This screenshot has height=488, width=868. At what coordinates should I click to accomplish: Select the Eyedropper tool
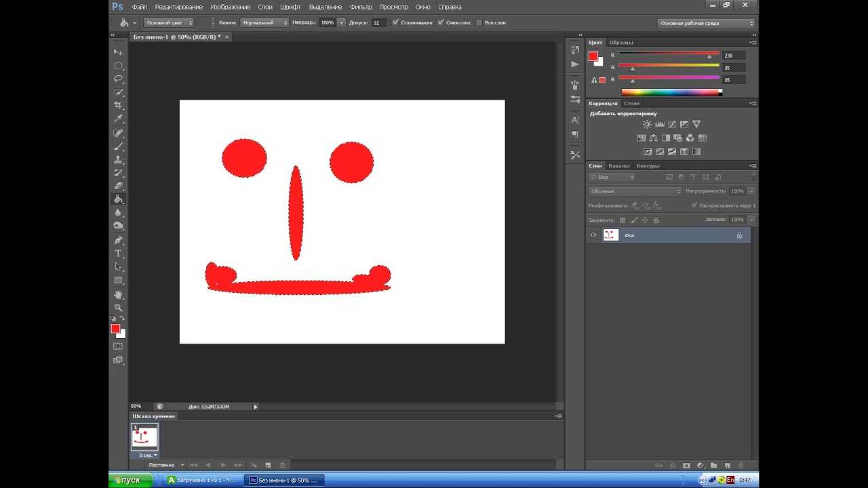(118, 119)
